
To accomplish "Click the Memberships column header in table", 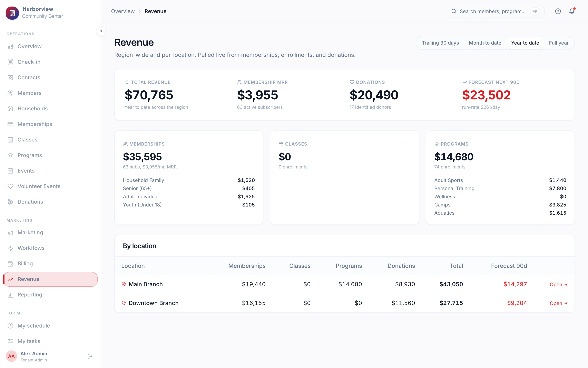I will [247, 266].
